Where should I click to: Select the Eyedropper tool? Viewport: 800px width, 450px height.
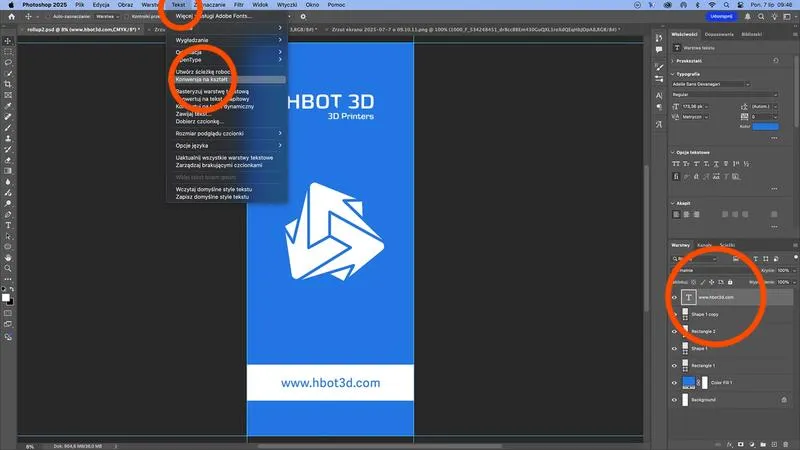(x=8, y=106)
